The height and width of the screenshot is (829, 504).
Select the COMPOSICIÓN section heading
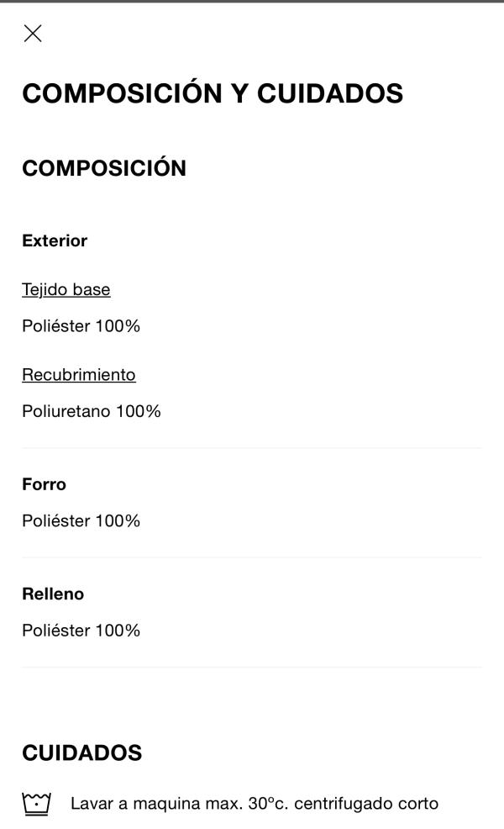coord(104,167)
